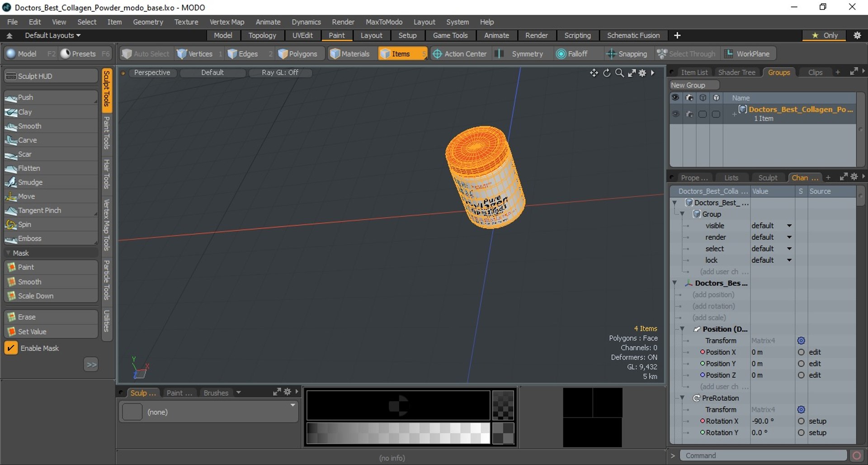
Task: Click the Position X value 0 m
Action: [x=772, y=352]
